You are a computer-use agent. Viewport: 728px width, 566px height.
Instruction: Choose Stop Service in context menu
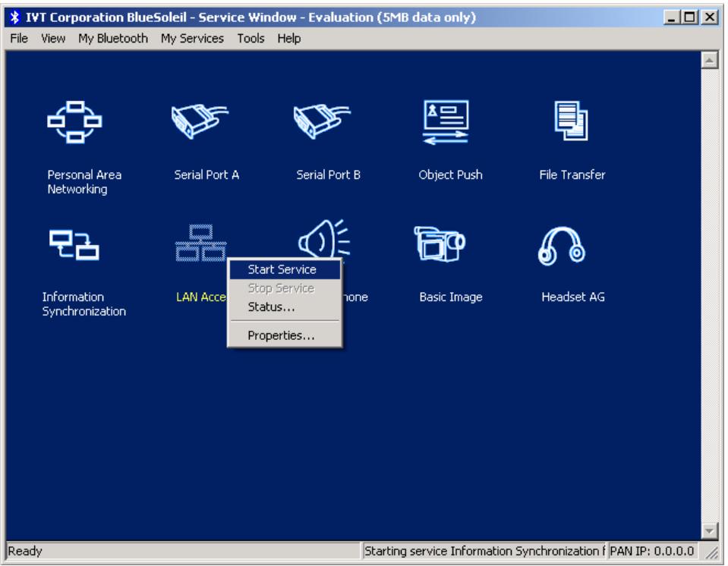pos(285,288)
